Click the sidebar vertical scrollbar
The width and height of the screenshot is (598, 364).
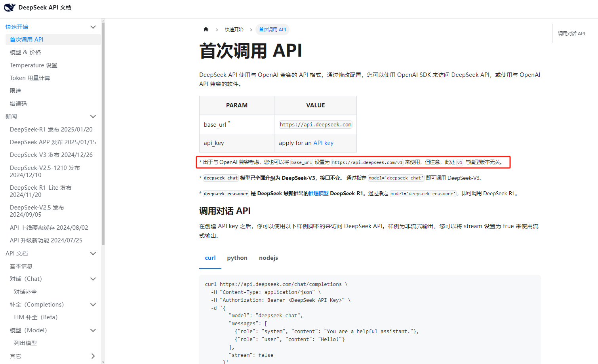click(103, 135)
